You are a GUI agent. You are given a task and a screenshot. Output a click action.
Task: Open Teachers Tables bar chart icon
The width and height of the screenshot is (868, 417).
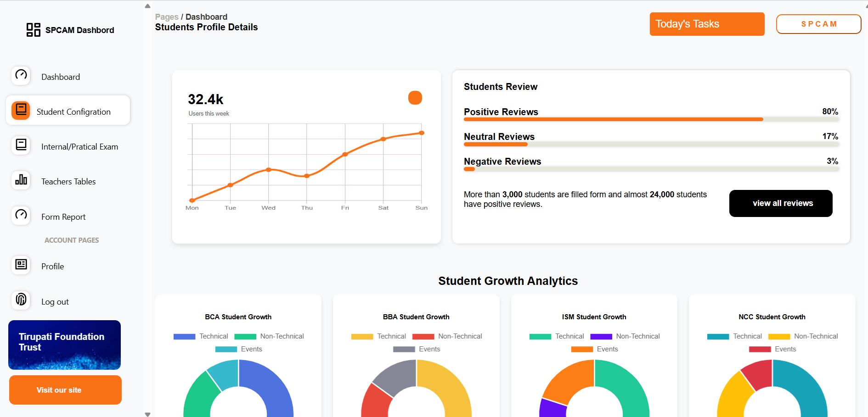click(21, 180)
